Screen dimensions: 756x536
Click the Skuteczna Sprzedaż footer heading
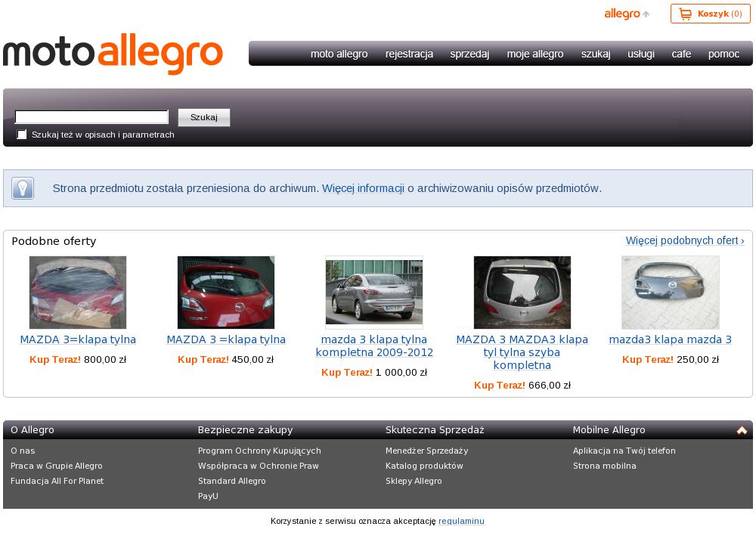tap(435, 430)
